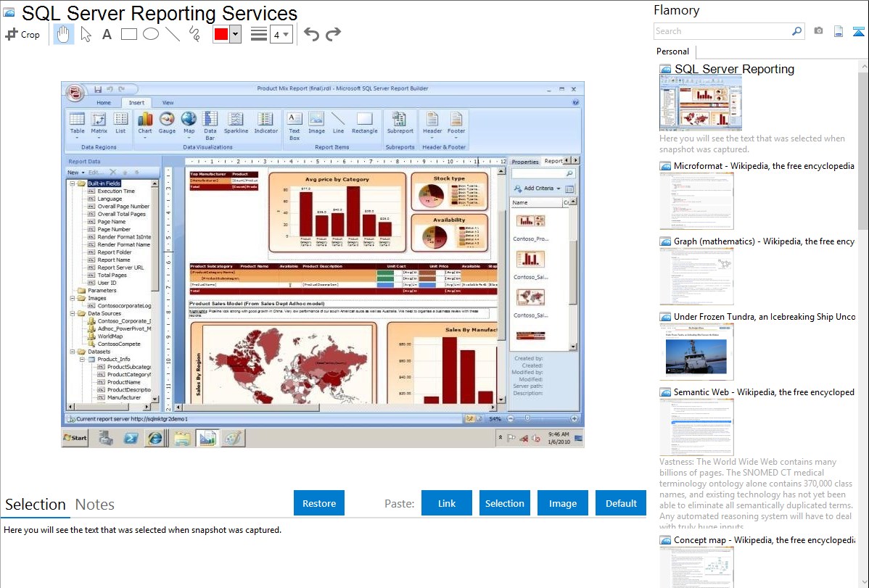Open the SQL Server Reporting snapshot thumbnail

pos(701,104)
